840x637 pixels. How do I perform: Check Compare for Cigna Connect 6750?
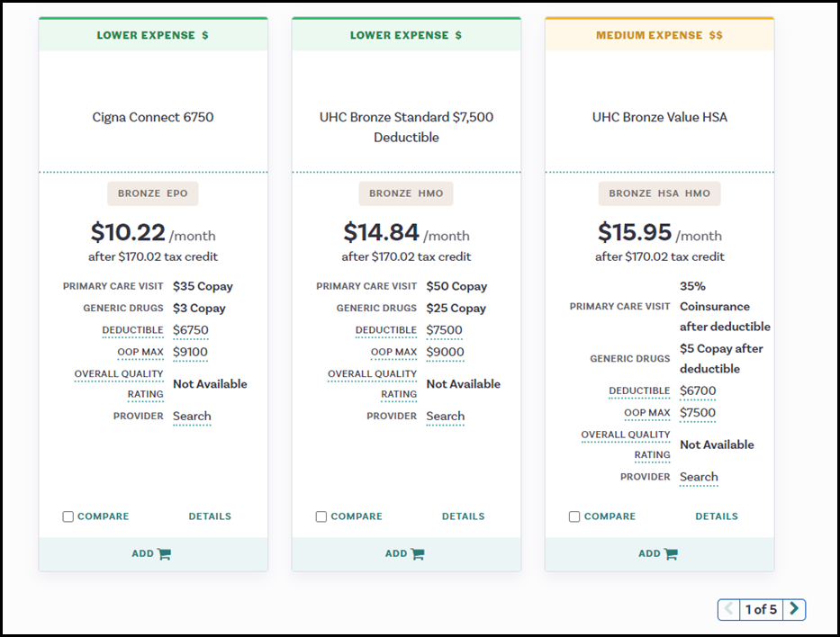click(68, 516)
